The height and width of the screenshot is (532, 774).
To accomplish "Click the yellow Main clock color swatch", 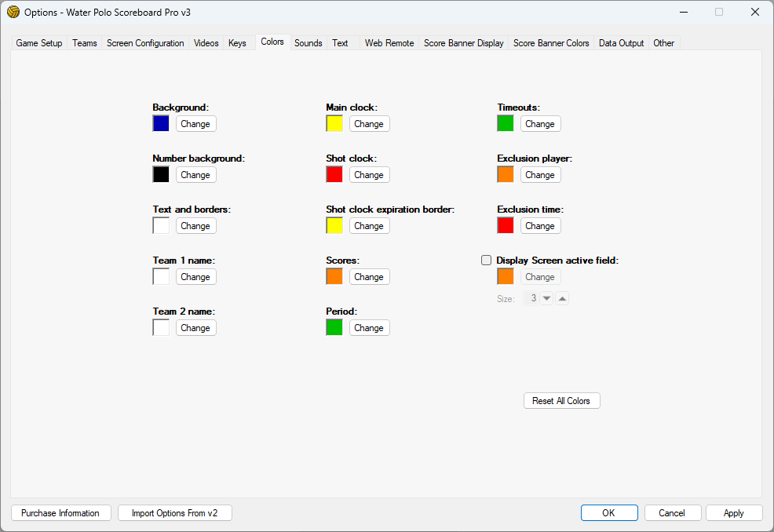I will (x=334, y=123).
